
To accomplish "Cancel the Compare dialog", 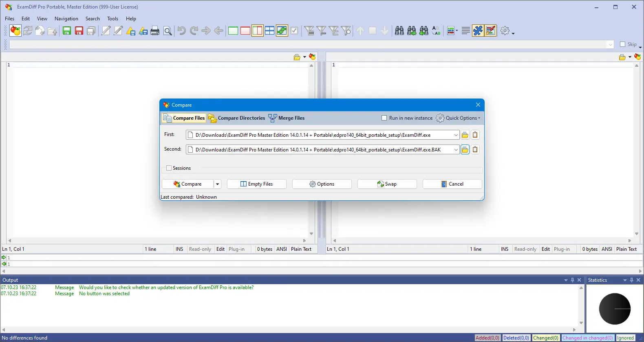I will click(452, 184).
